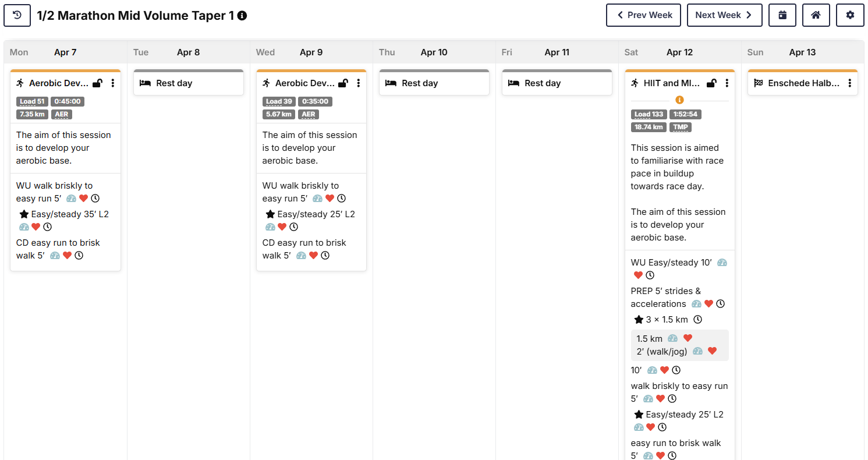
Task: Click pace gauge icon on Wednesday's WU step
Action: 317,199
